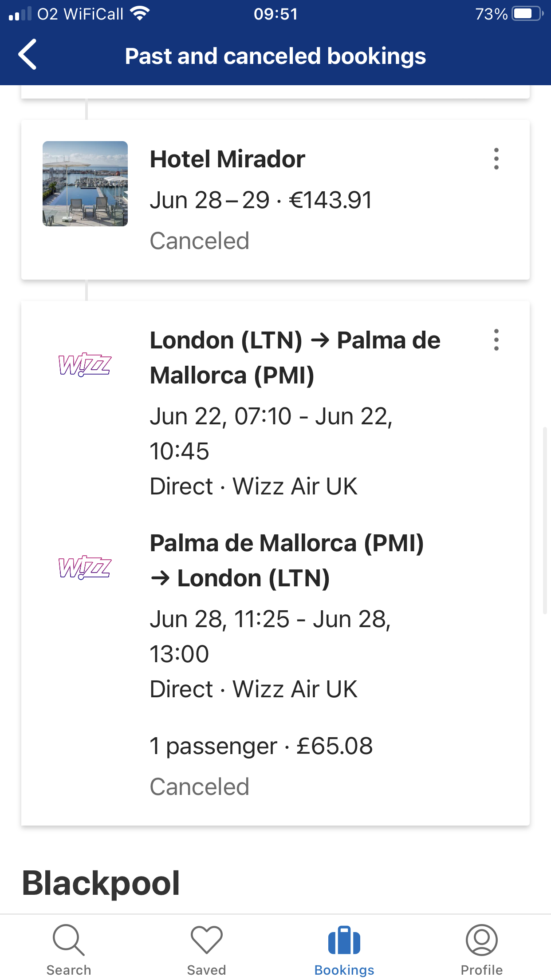Switch to the Profile tab label
The height and width of the screenshot is (980, 551).
pyautogui.click(x=481, y=970)
